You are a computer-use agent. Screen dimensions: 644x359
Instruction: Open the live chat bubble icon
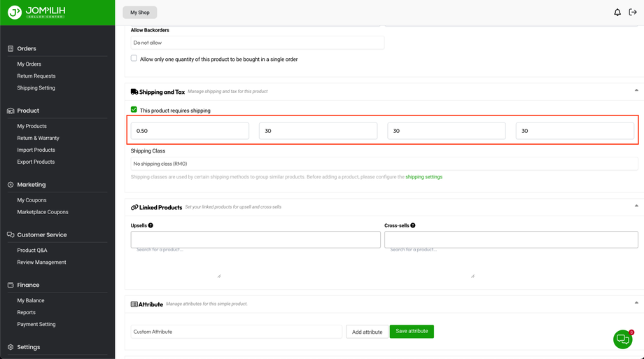(x=622, y=339)
